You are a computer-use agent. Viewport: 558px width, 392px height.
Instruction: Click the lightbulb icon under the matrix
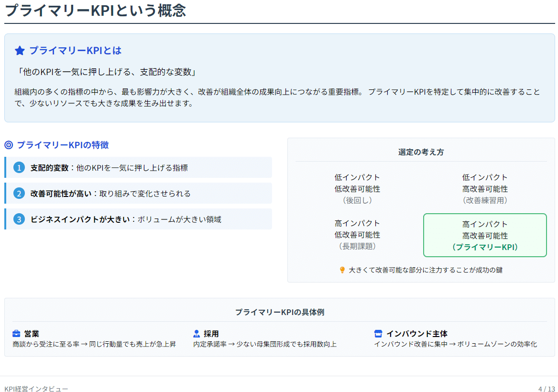coord(342,270)
